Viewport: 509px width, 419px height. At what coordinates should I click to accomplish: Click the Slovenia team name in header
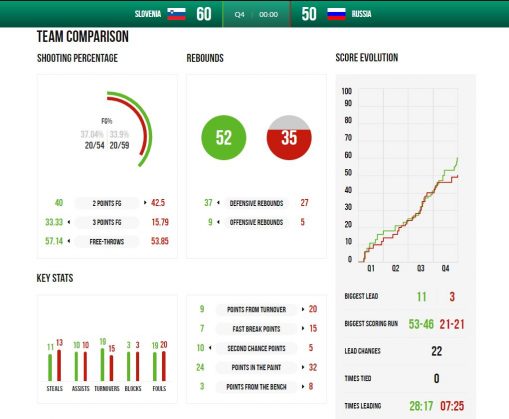click(148, 14)
